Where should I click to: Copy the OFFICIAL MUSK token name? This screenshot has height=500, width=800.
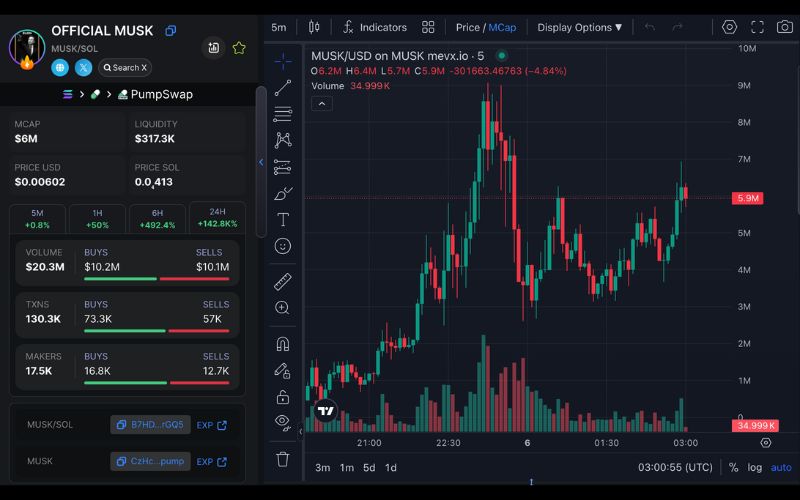[x=170, y=31]
